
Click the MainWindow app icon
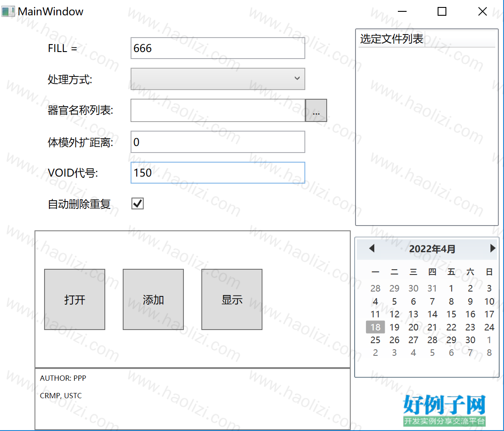pos(8,11)
